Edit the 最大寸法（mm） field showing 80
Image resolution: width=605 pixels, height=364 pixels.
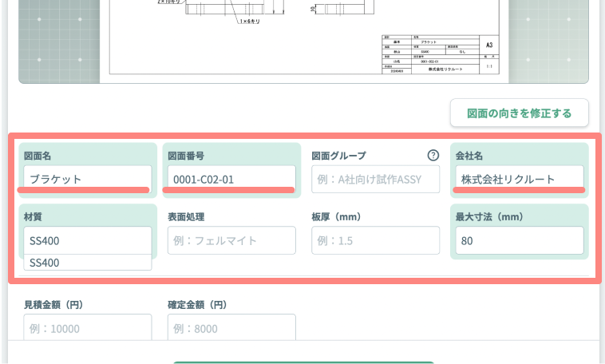pos(519,240)
